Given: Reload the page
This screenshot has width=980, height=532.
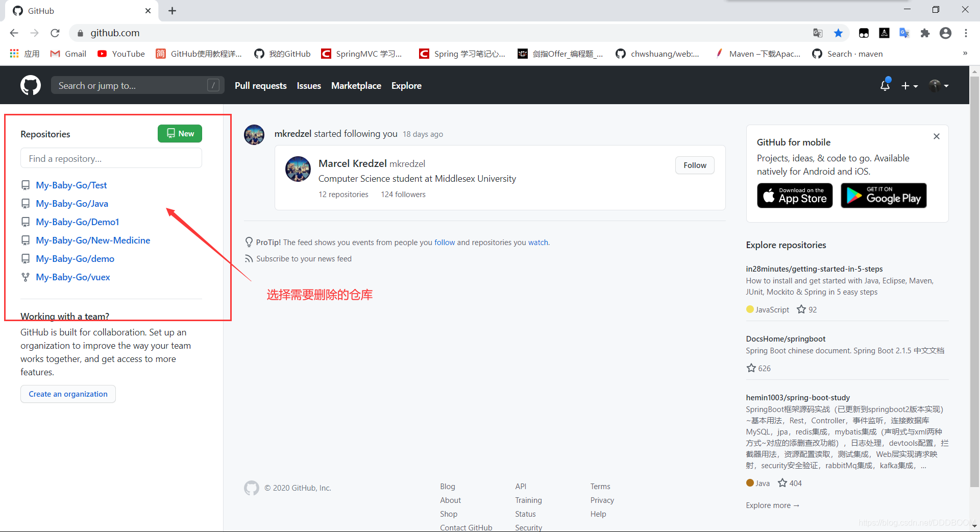Looking at the screenshot, I should 55,33.
